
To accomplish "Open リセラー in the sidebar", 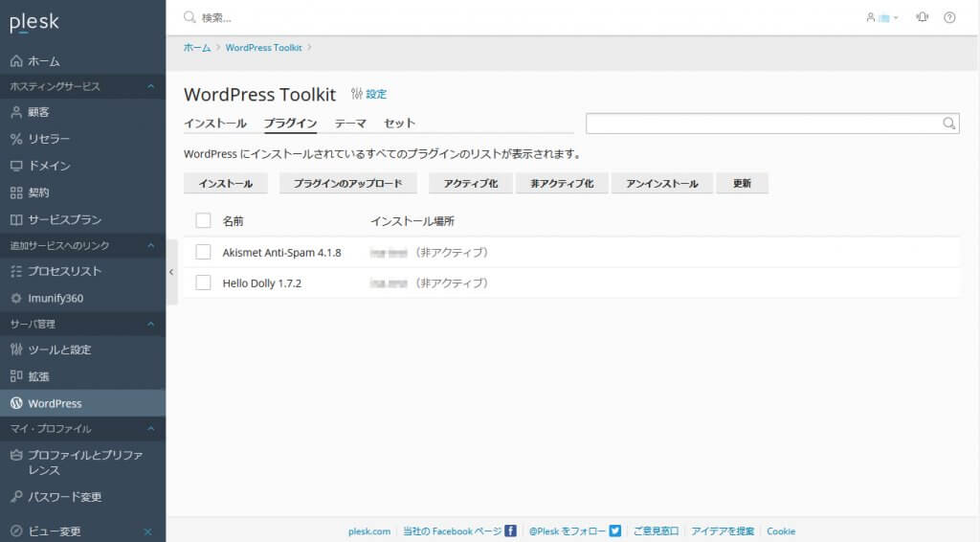I will 82,139.
